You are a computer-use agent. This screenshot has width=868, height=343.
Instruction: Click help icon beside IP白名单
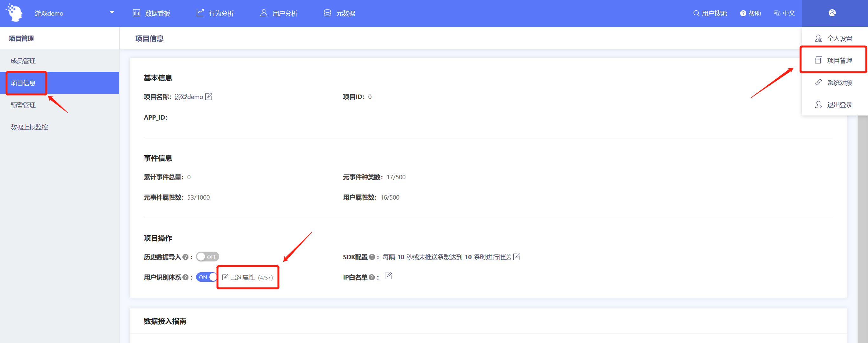point(372,277)
